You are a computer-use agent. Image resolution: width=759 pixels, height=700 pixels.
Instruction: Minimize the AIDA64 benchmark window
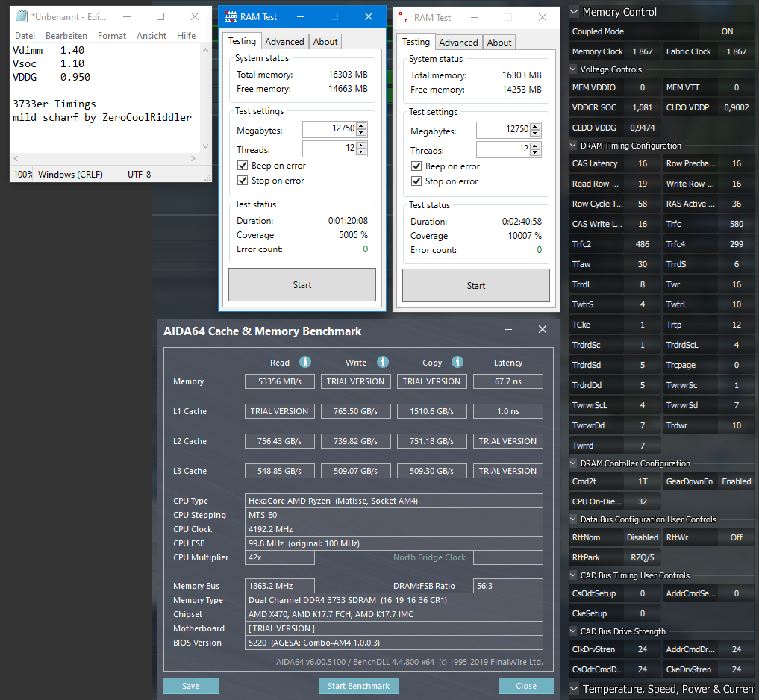pos(508,329)
